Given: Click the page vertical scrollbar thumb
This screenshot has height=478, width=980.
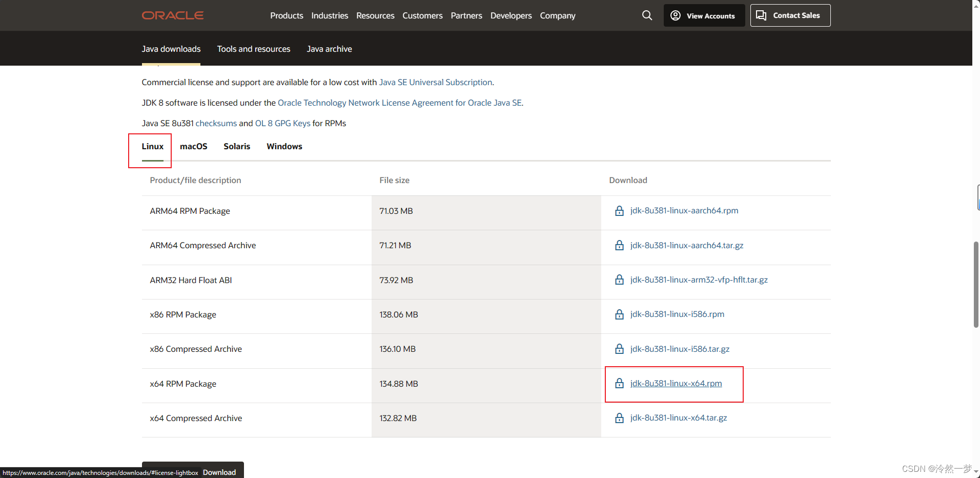Looking at the screenshot, I should click(x=976, y=284).
